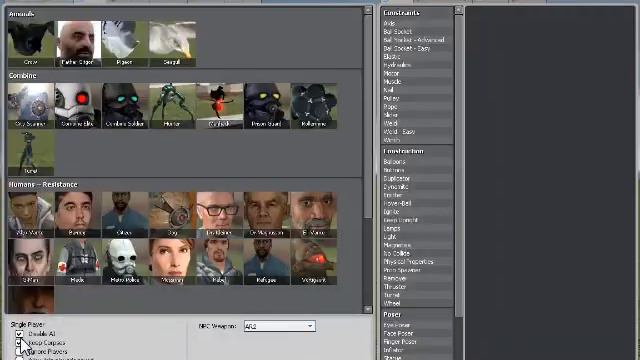Select the Pigeon NPC thumbnail

tap(125, 44)
